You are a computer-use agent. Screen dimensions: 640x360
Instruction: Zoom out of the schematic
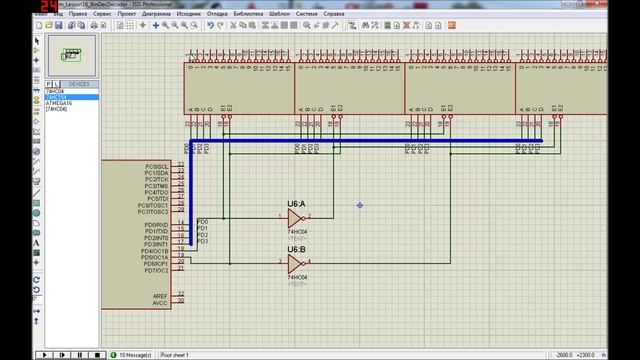[x=175, y=25]
